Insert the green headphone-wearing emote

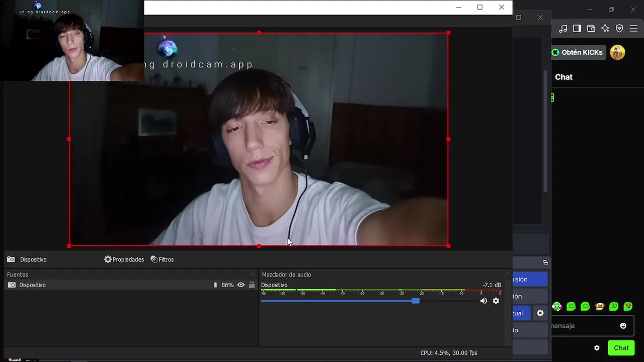pos(557,306)
